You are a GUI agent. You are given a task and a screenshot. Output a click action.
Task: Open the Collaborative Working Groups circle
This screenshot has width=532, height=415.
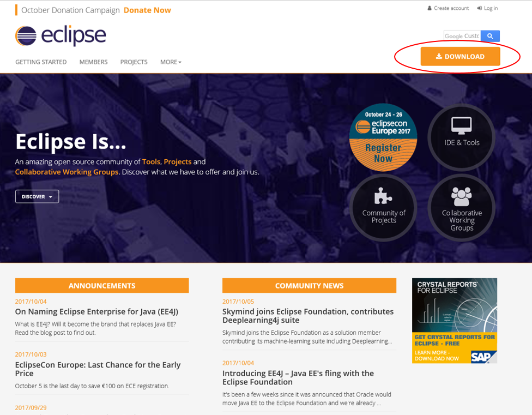click(462, 208)
